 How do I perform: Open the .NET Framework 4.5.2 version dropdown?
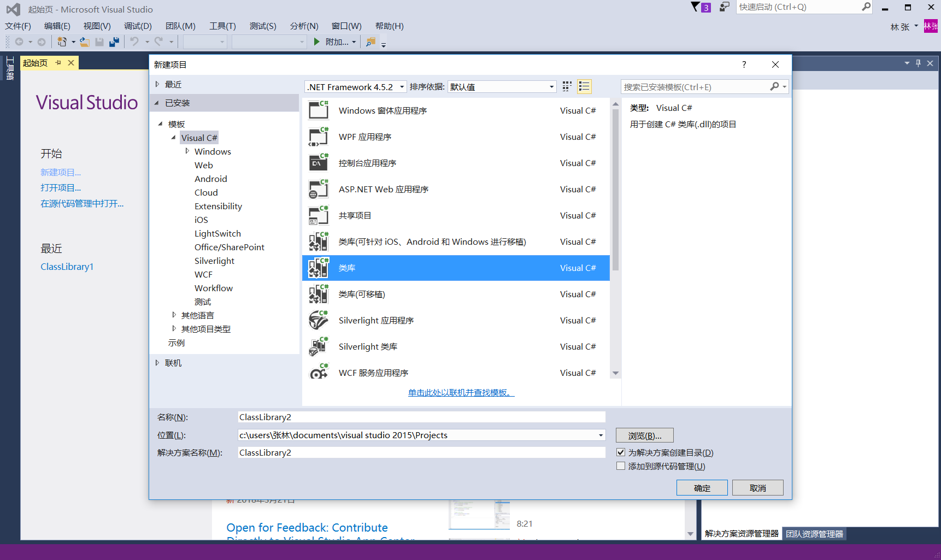point(402,87)
